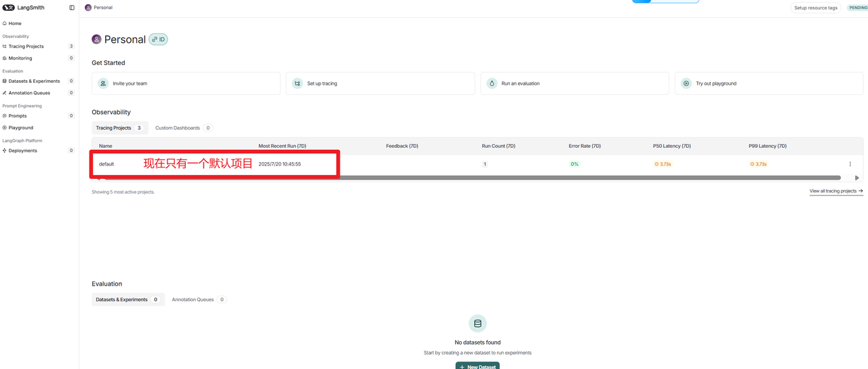Select the Tracing Projects tab under Observability

pyautogui.click(x=119, y=128)
